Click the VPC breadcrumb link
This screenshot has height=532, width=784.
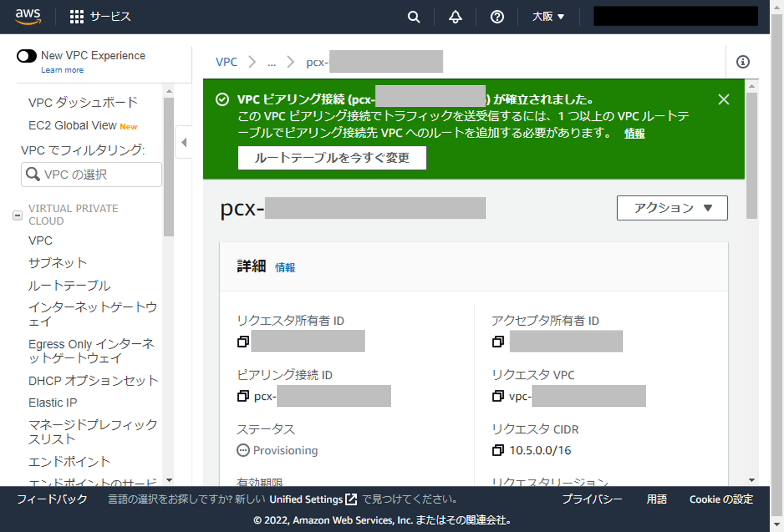226,62
